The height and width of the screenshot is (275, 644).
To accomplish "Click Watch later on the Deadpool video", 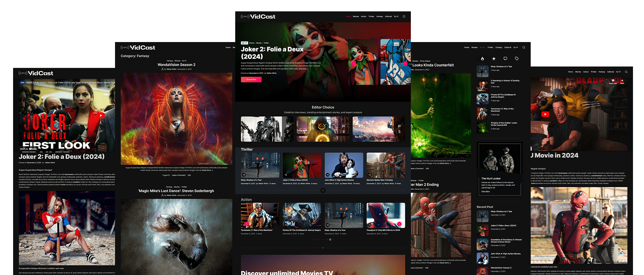I will (613, 81).
